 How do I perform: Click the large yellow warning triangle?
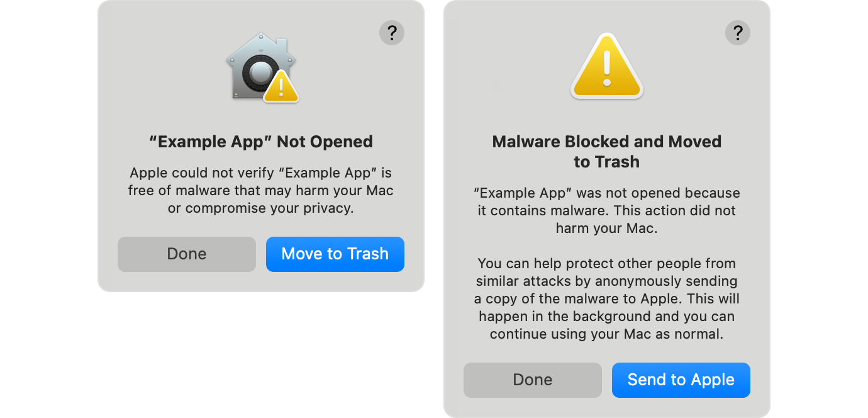coord(606,65)
